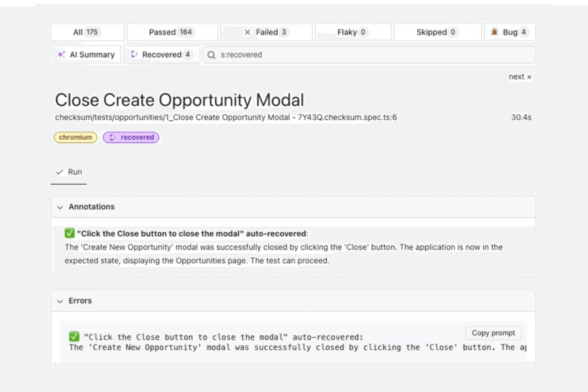588x392 pixels.
Task: Go to next test result
Action: [x=520, y=77]
